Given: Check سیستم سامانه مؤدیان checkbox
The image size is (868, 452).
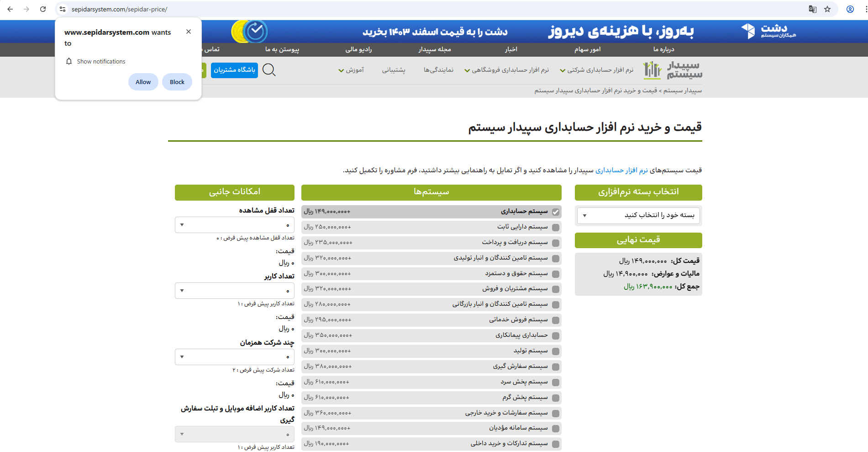Looking at the screenshot, I should [x=556, y=429].
